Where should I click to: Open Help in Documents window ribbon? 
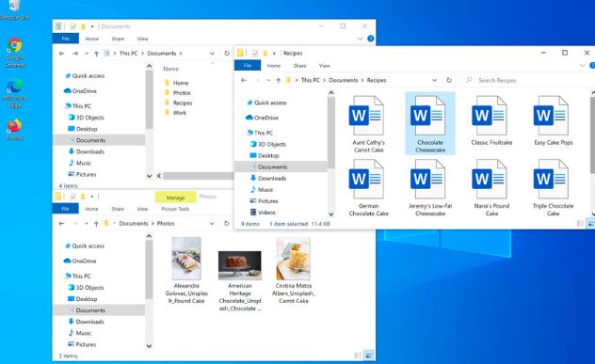click(x=371, y=39)
